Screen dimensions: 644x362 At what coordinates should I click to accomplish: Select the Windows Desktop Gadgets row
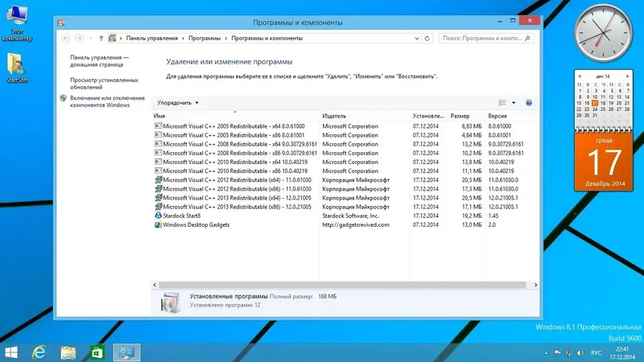coord(345,225)
